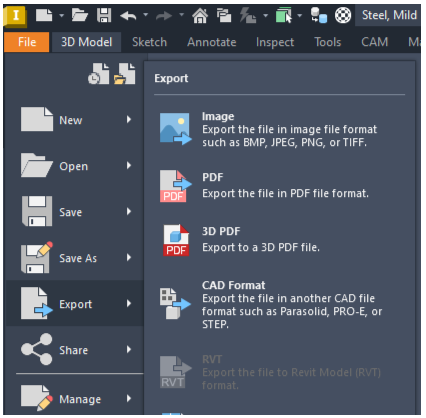
Task: Expand the Save As submenu arrow
Action: pyautogui.click(x=129, y=257)
